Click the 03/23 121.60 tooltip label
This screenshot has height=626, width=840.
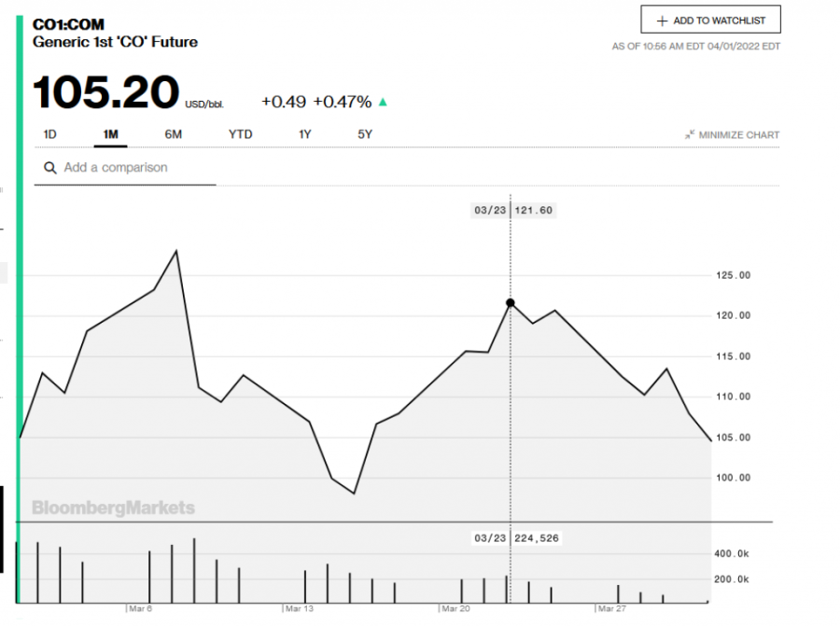513,211
